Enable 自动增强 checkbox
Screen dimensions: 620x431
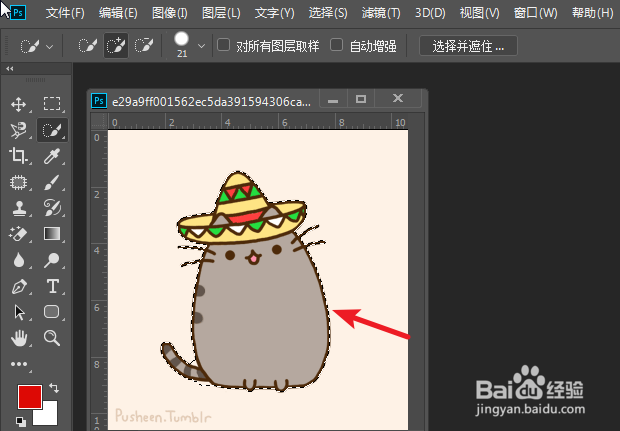click(x=336, y=45)
